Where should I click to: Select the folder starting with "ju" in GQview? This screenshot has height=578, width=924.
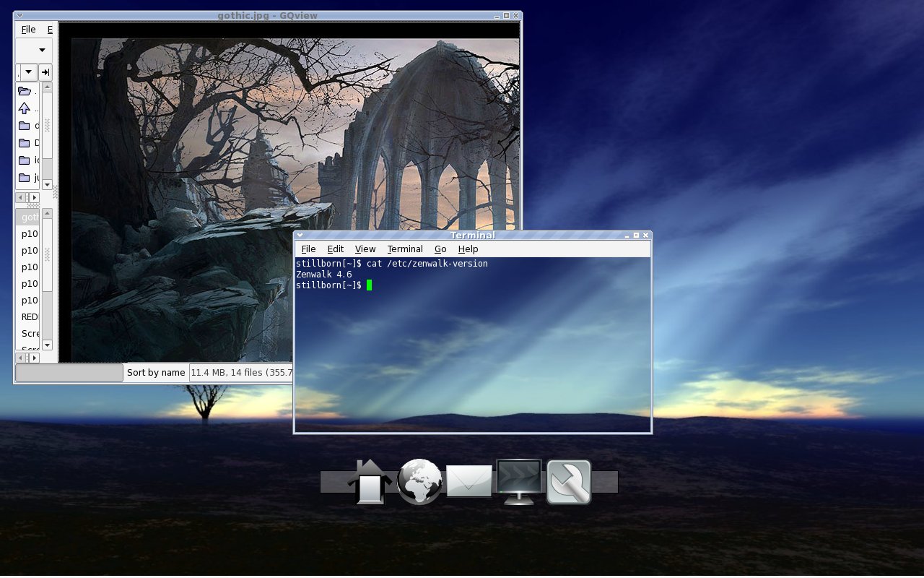[28, 178]
